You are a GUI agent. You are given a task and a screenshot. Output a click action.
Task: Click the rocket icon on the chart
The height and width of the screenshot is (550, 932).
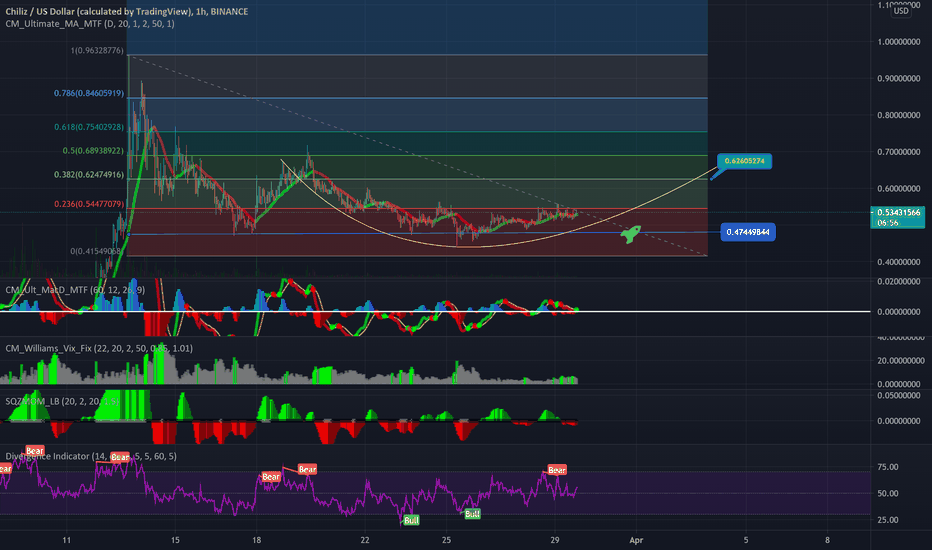click(631, 234)
